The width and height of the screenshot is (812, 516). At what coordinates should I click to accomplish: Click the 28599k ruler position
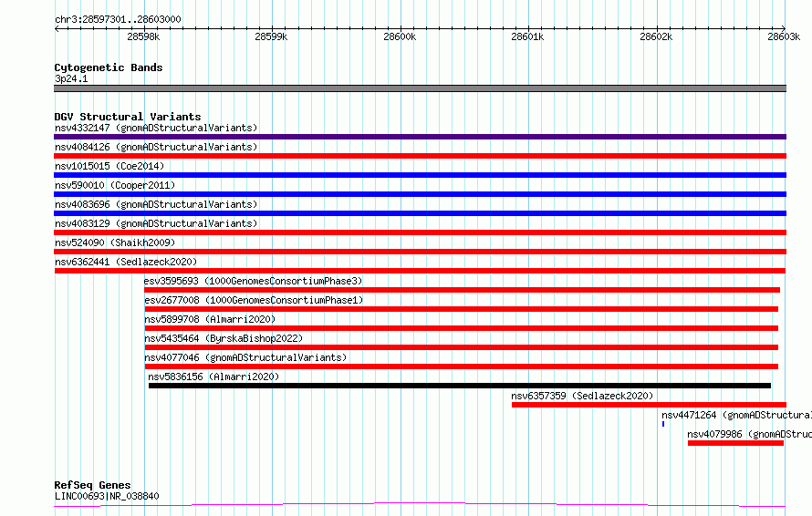pos(271,36)
